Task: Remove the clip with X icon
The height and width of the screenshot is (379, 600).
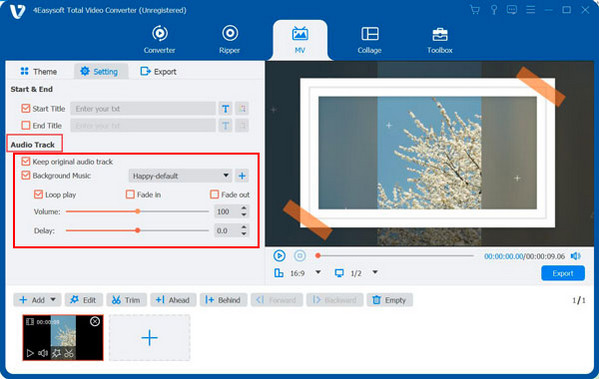Action: click(x=95, y=321)
